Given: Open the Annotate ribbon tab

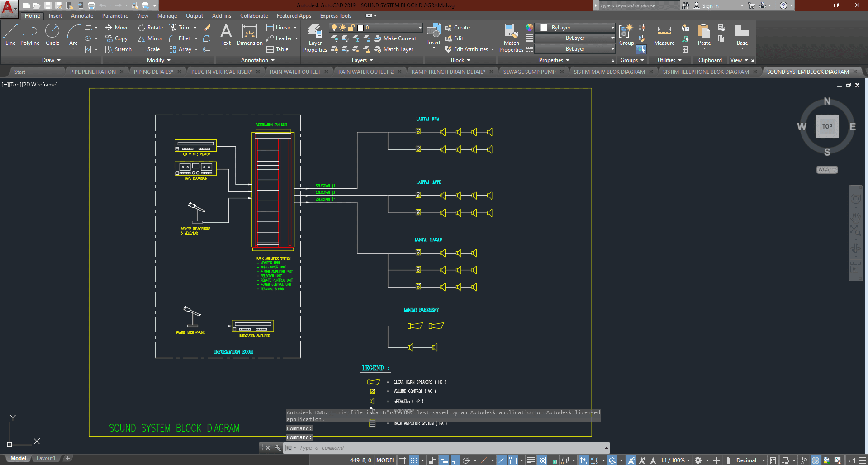Looking at the screenshot, I should pyautogui.click(x=82, y=16).
